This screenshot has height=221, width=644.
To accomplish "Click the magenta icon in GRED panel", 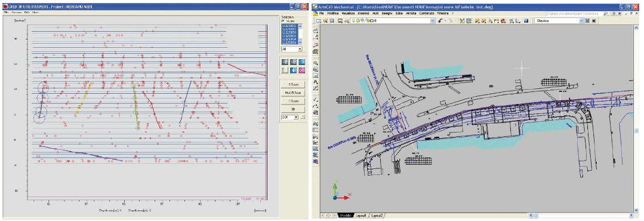I will pyautogui.click(x=301, y=70).
